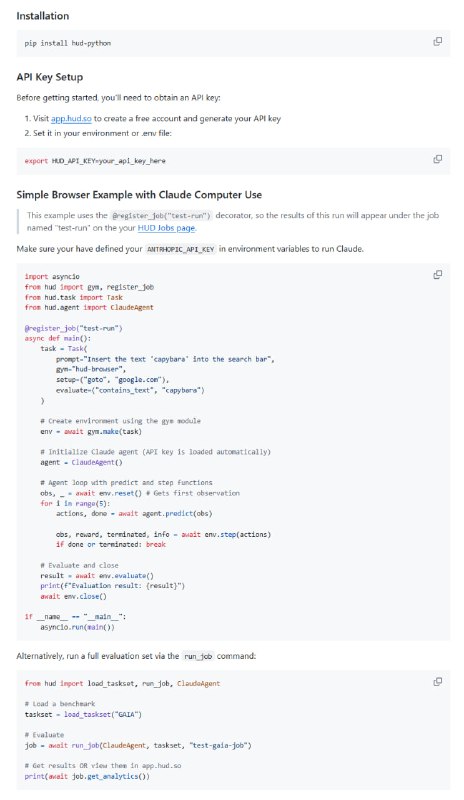Click the taskset = load_taskset("GAIA") line
Viewport: 464px width, 800px height.
pos(83,714)
